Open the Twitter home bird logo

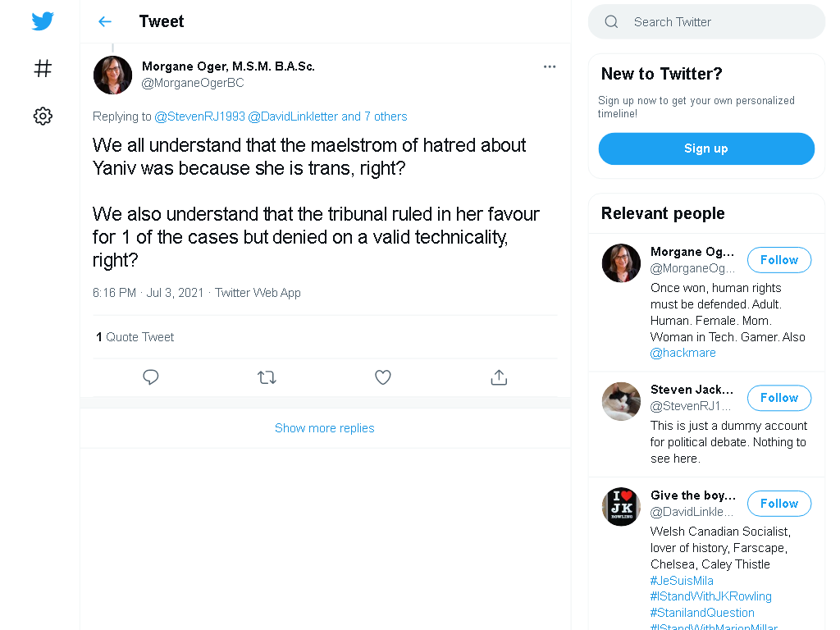point(43,21)
